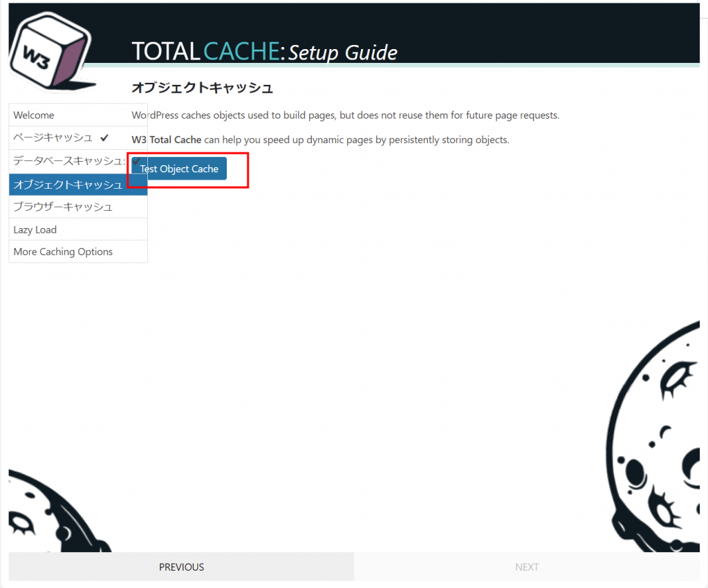
Task: Run the Test Object Cache button
Action: tap(179, 169)
